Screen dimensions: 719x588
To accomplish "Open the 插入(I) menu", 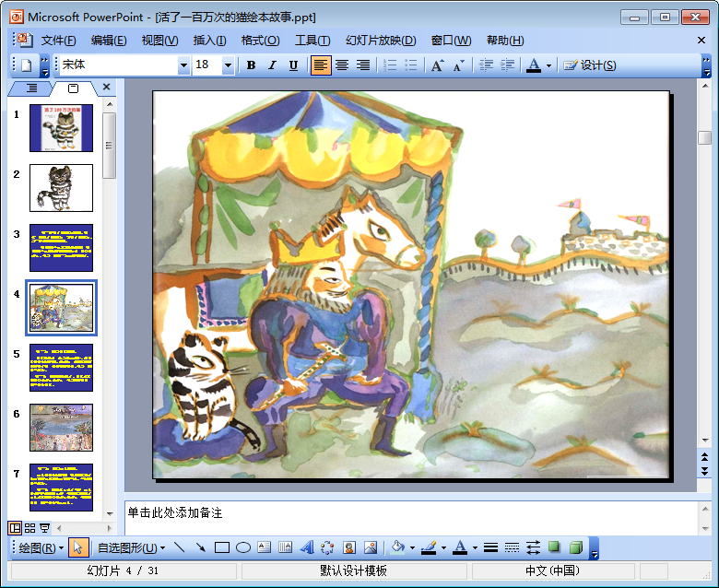I will (209, 41).
